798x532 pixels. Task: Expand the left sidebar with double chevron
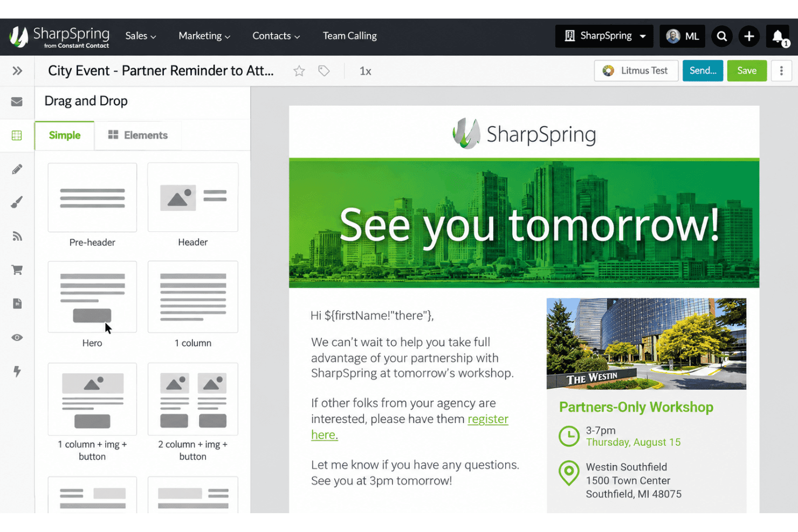point(17,71)
